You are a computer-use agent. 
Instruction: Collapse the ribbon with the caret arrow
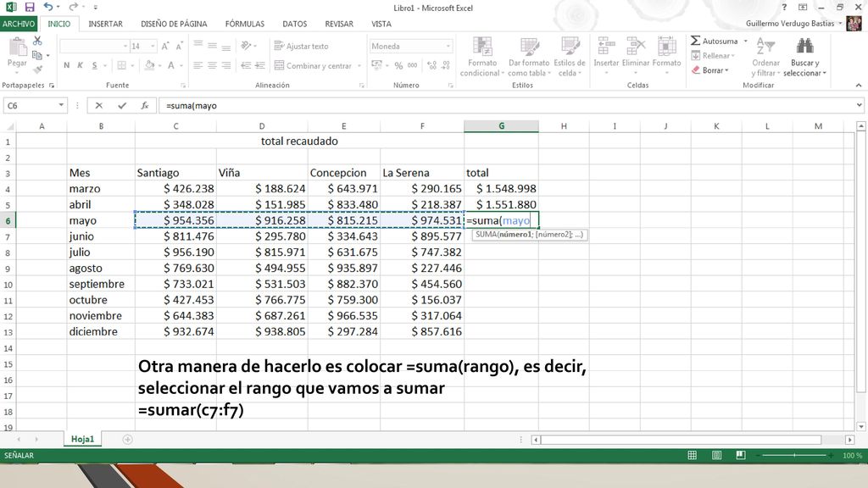(859, 86)
